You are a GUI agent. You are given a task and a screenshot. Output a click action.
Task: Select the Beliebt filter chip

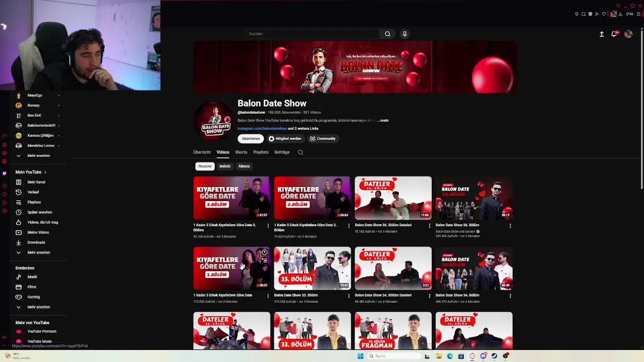(225, 166)
